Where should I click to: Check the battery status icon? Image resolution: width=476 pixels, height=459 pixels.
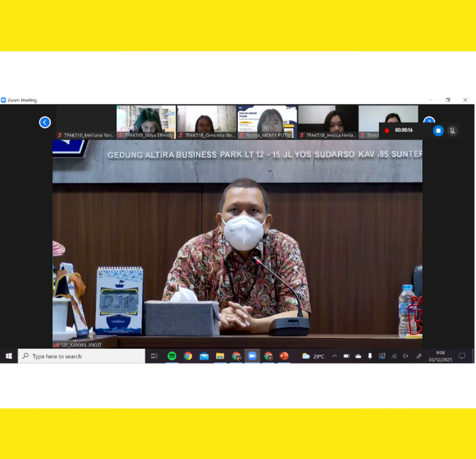click(x=346, y=356)
